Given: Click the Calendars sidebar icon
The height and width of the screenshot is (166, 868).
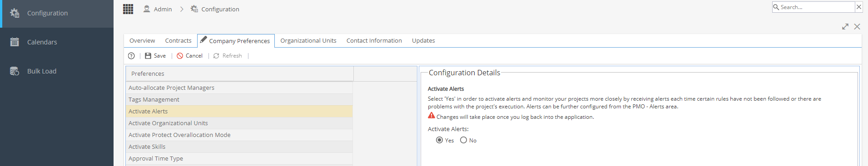Looking at the screenshot, I should (15, 42).
